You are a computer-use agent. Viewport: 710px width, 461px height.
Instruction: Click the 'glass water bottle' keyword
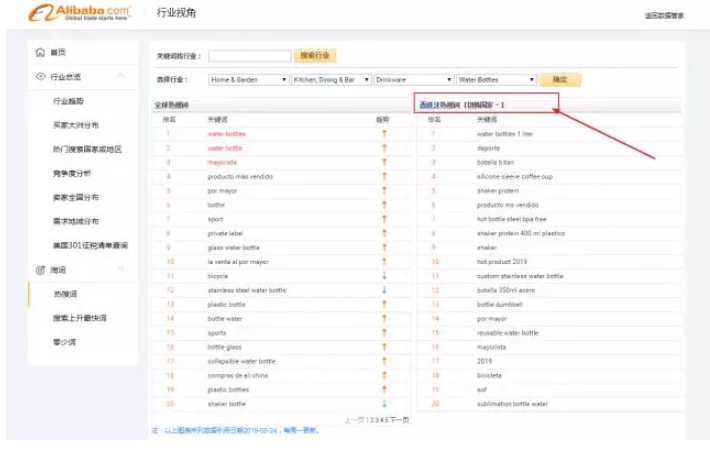[234, 248]
